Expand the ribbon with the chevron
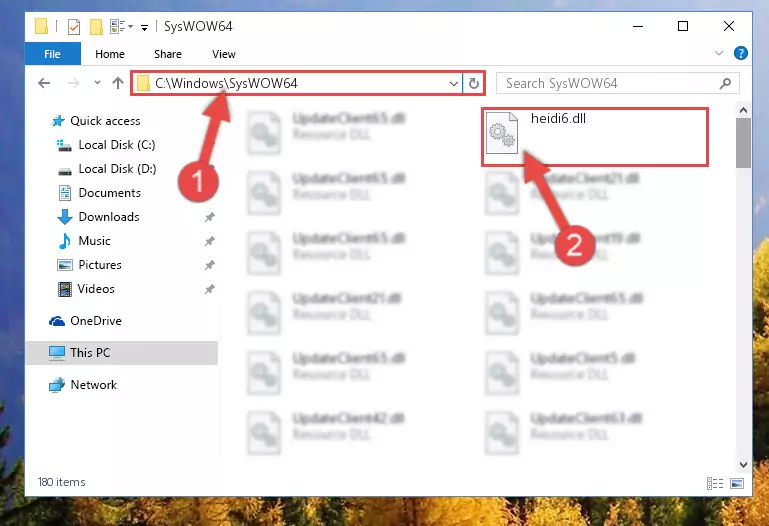This screenshot has width=769, height=526. pyautogui.click(x=719, y=53)
